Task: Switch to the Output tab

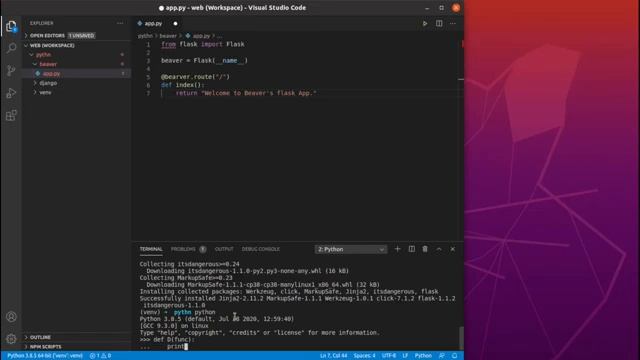Action: pyautogui.click(x=224, y=249)
